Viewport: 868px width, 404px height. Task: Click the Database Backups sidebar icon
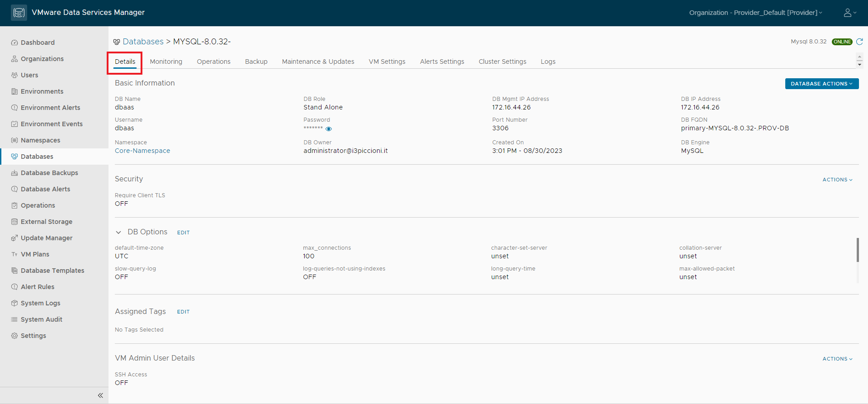(14, 173)
